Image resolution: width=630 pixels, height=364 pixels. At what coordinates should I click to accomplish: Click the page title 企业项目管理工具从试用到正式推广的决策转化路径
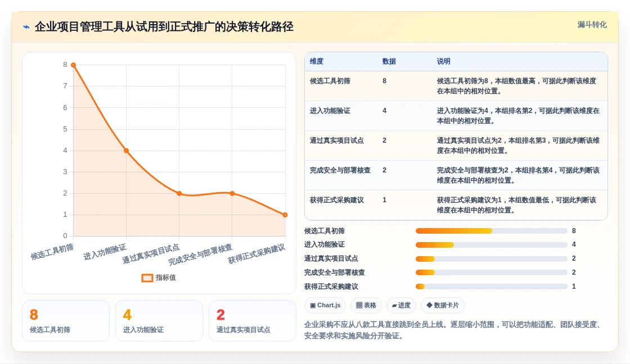pos(164,27)
